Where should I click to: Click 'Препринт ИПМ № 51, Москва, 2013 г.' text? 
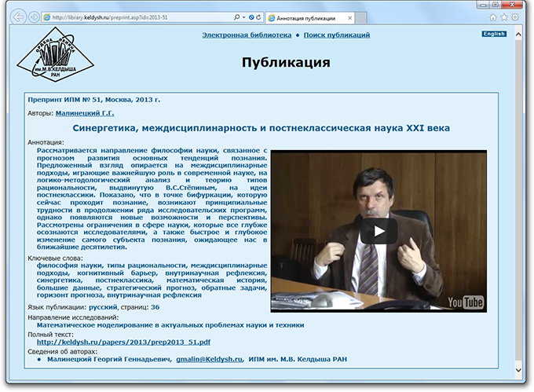[x=94, y=100]
